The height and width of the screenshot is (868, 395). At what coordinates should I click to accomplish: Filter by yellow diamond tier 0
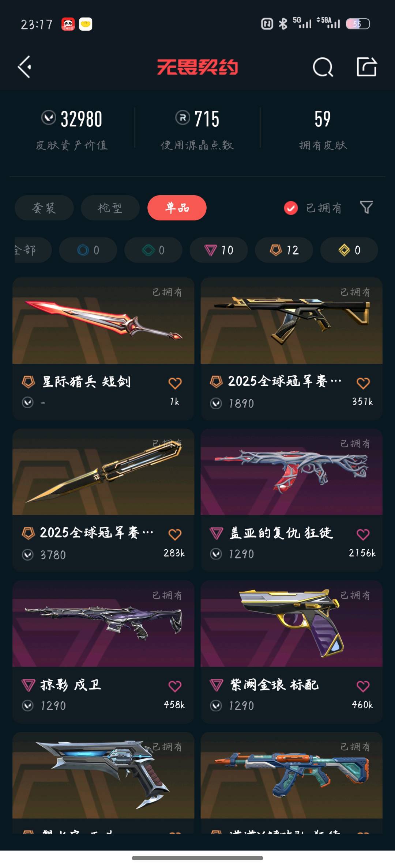[x=349, y=250]
